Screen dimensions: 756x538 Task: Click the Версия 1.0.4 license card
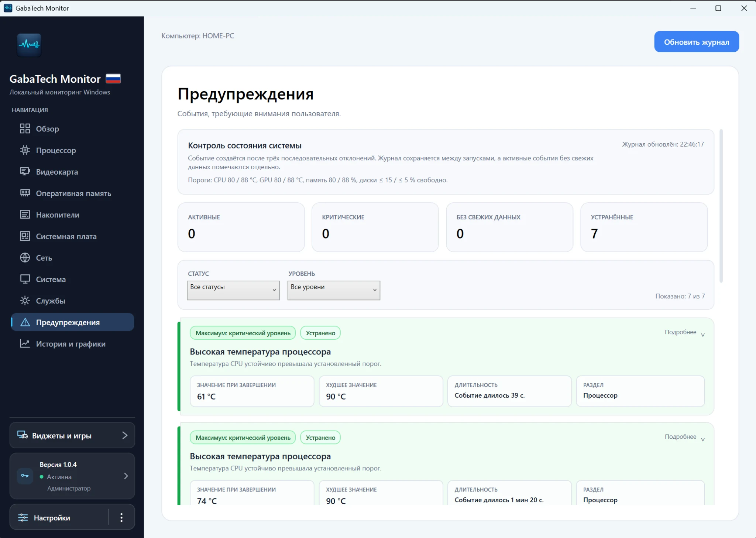(72, 476)
